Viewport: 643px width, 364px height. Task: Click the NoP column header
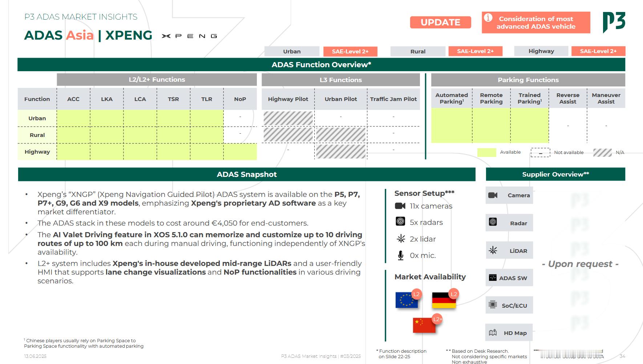tap(240, 99)
